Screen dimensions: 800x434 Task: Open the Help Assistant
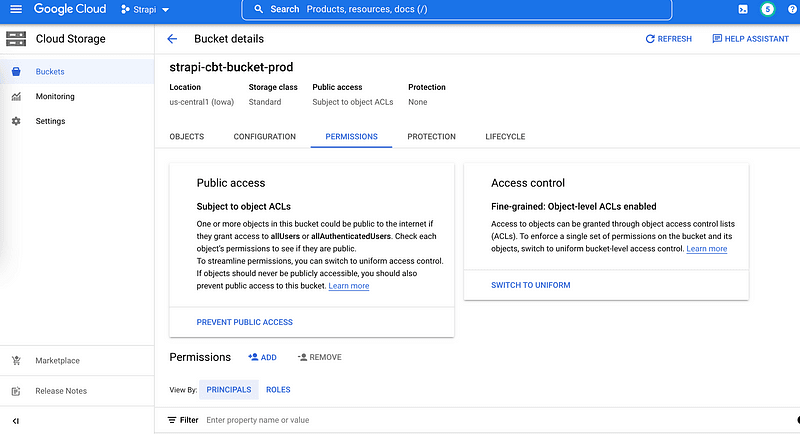750,39
